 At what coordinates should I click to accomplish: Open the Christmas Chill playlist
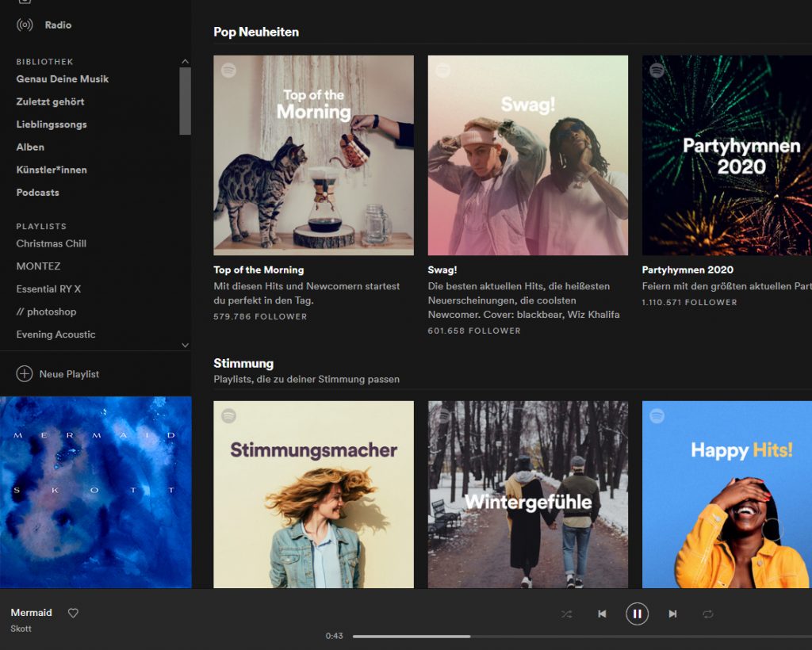tap(52, 243)
